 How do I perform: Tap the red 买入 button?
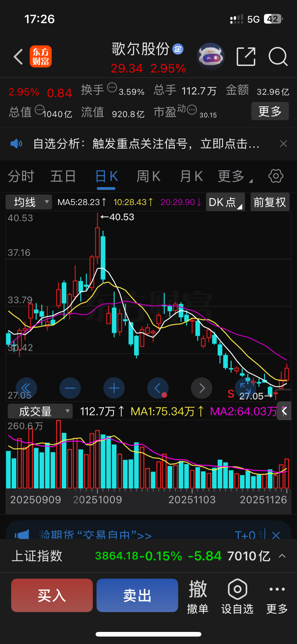pos(52,595)
